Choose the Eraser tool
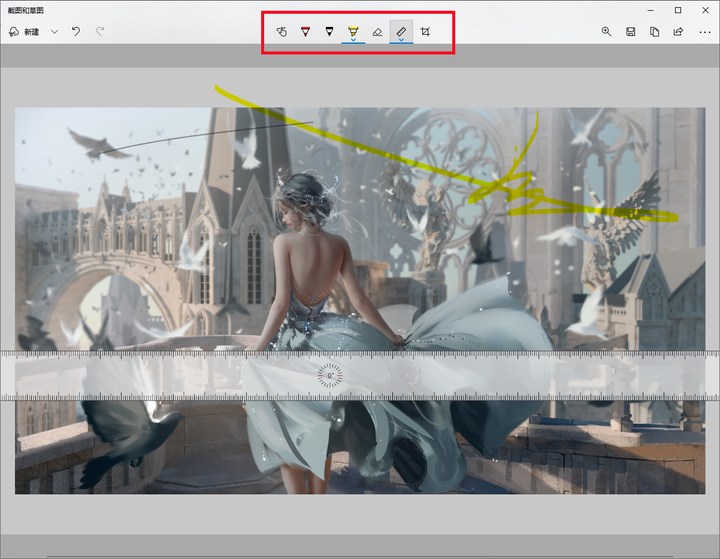The image size is (720, 559). (377, 32)
